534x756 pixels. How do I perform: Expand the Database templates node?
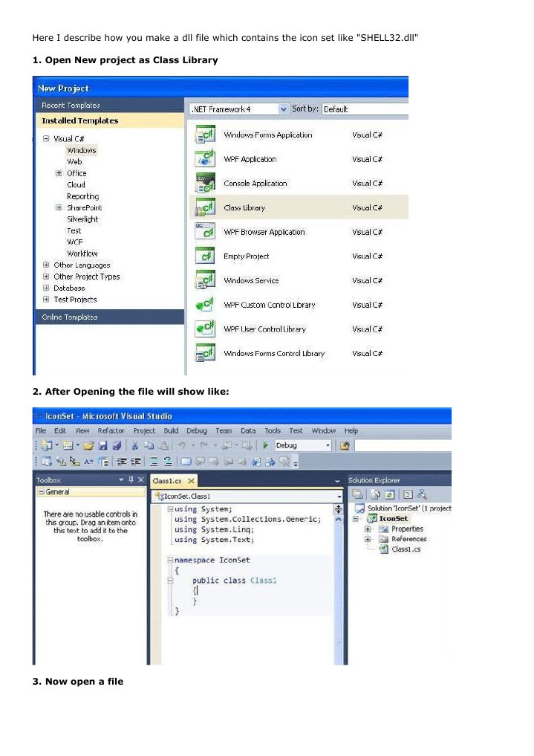click(x=46, y=288)
